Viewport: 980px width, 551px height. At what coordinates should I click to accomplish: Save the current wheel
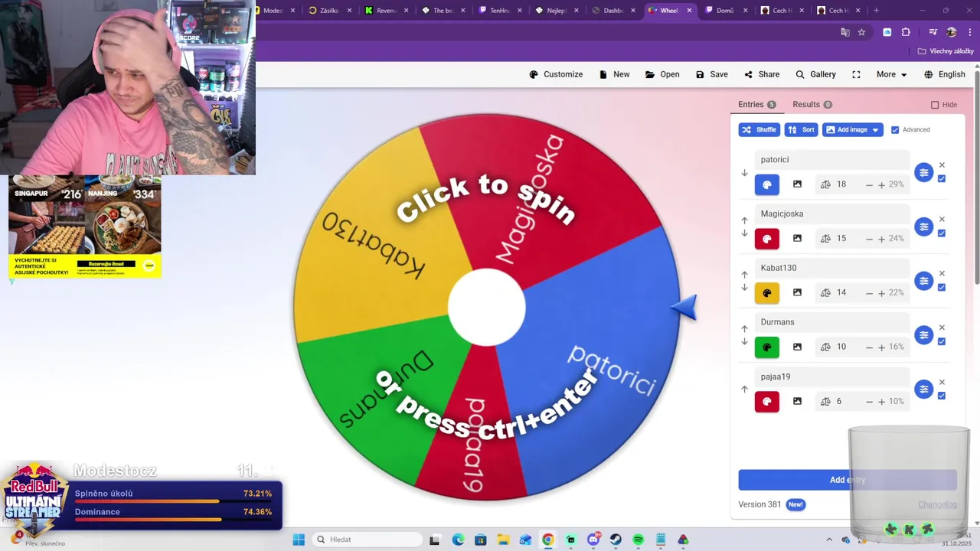[711, 74]
